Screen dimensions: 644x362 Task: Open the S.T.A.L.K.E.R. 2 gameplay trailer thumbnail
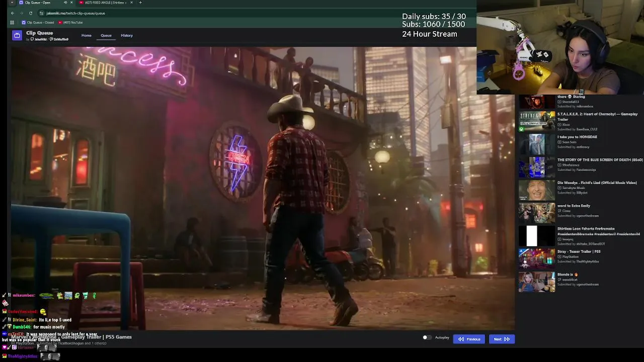tap(537, 121)
